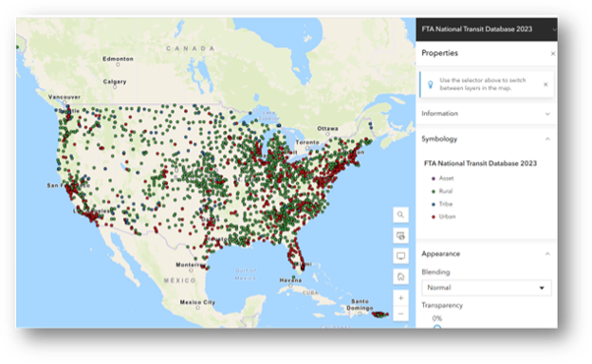Zoom out with the minus button

400,314
